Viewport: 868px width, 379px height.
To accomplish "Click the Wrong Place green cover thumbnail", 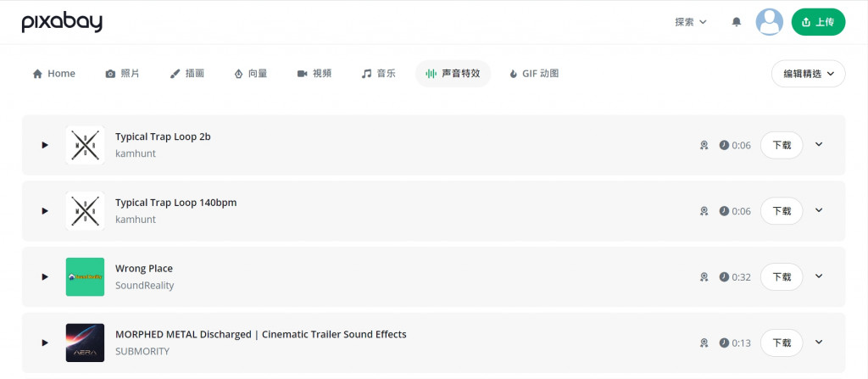I will [85, 277].
